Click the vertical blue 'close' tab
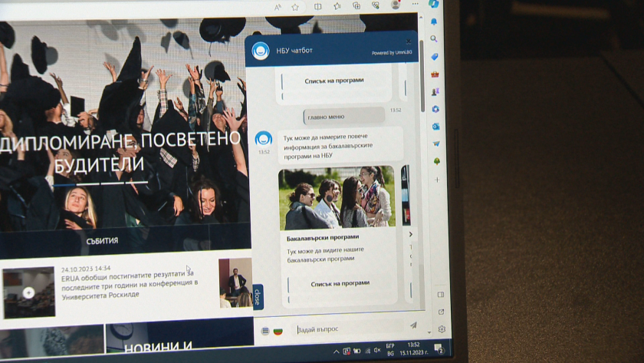The image size is (644, 363). pyautogui.click(x=258, y=297)
